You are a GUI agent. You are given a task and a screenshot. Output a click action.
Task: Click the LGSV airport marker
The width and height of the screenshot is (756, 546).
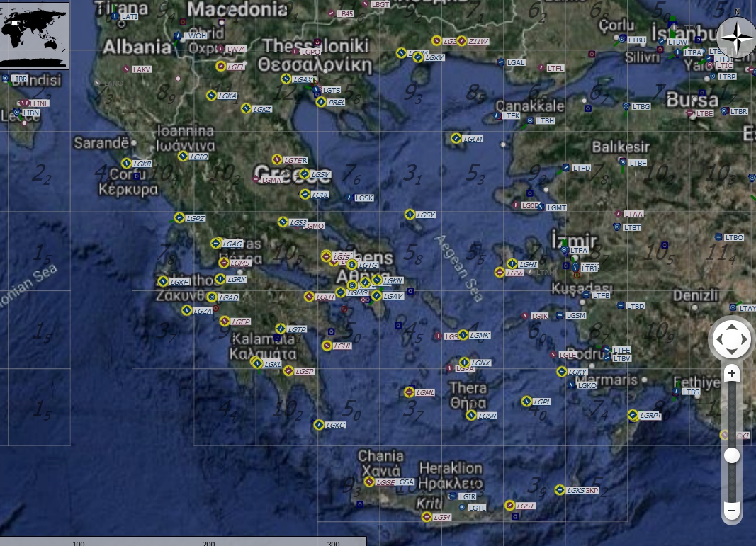coord(304,174)
